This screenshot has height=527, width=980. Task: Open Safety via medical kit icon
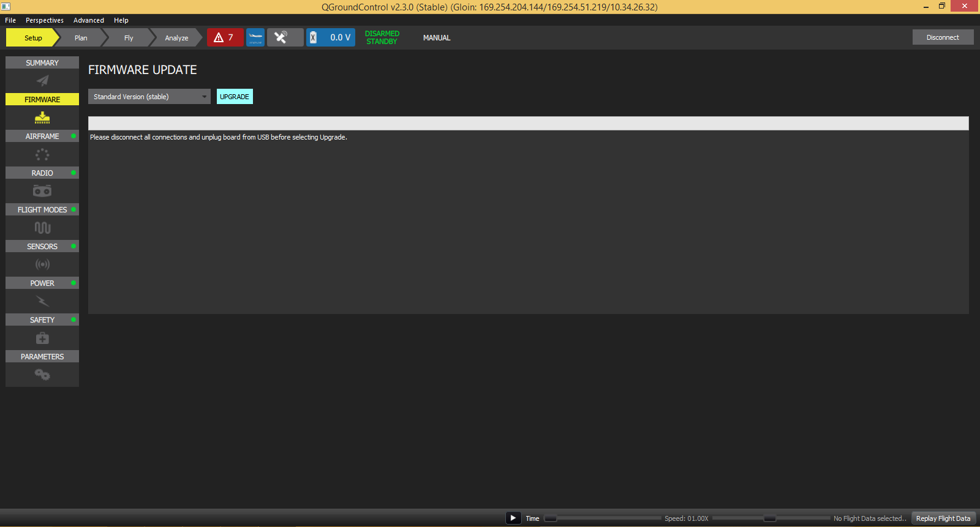pyautogui.click(x=42, y=338)
